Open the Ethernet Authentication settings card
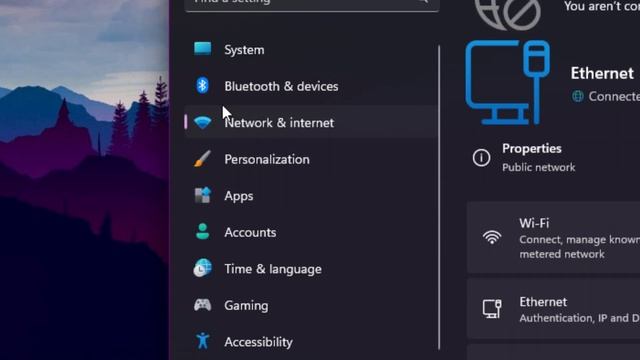This screenshot has width=640, height=360. click(553, 309)
